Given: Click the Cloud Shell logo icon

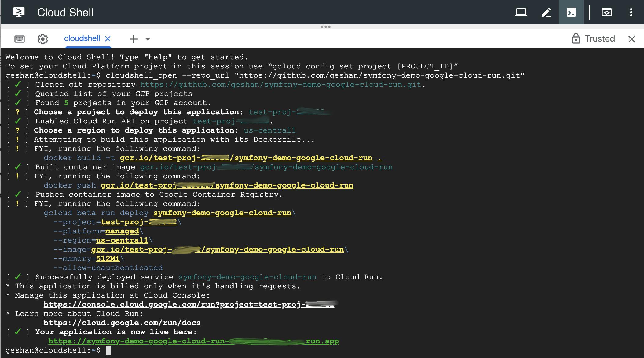Looking at the screenshot, I should click(x=19, y=13).
